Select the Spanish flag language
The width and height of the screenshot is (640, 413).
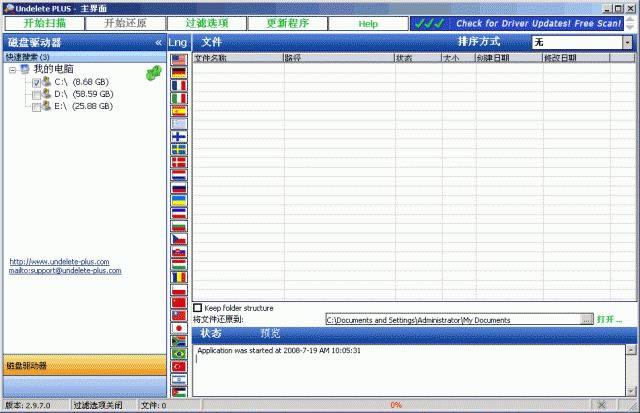(179, 111)
